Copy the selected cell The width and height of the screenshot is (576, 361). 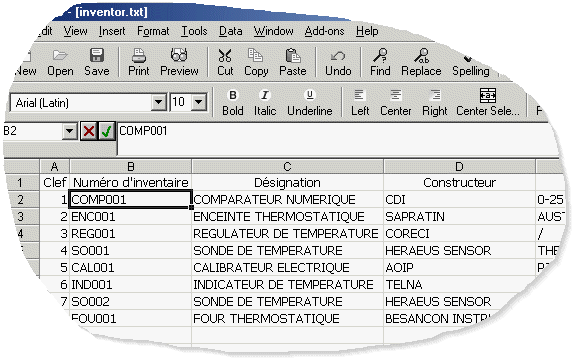(256, 62)
